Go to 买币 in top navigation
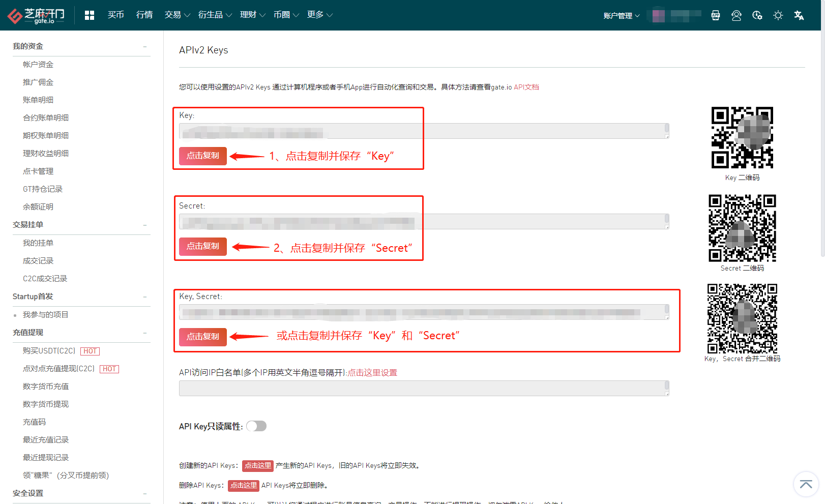 (x=116, y=15)
